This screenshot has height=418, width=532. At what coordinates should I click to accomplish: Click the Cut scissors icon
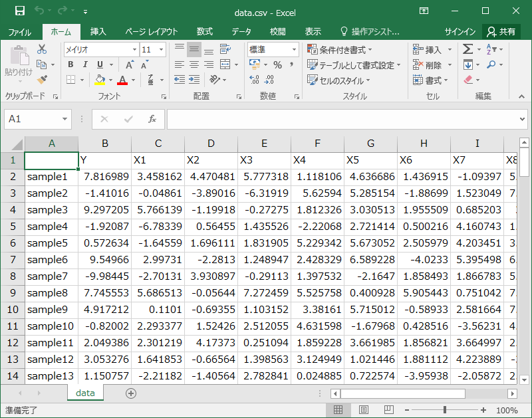pos(42,49)
